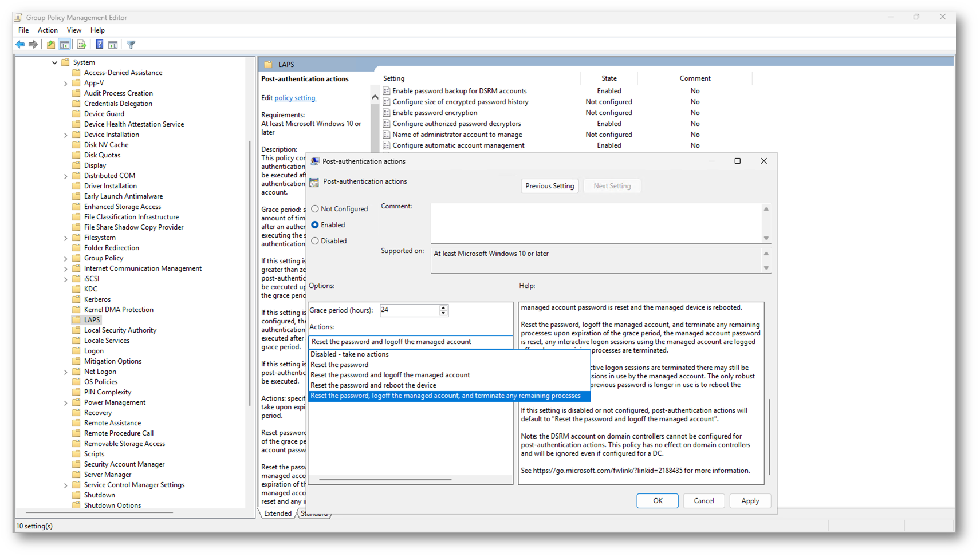The width and height of the screenshot is (980, 557).
Task: Expand the App-V tree node
Action: point(66,84)
